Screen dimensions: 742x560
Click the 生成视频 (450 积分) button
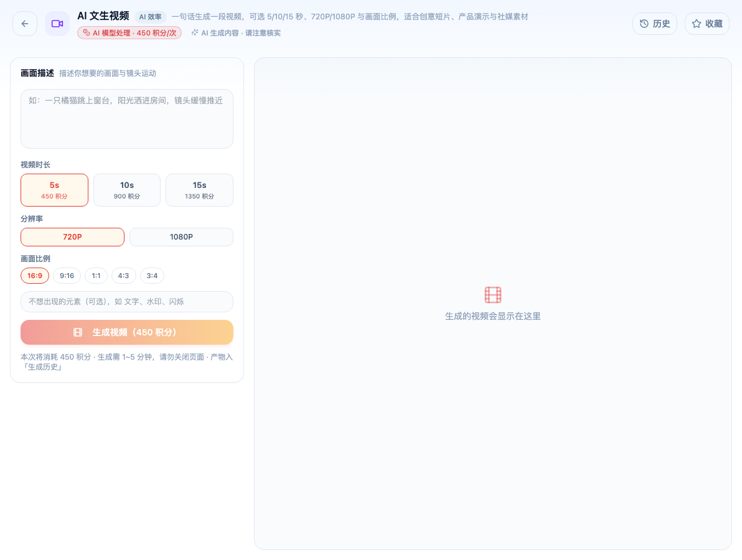[127, 332]
